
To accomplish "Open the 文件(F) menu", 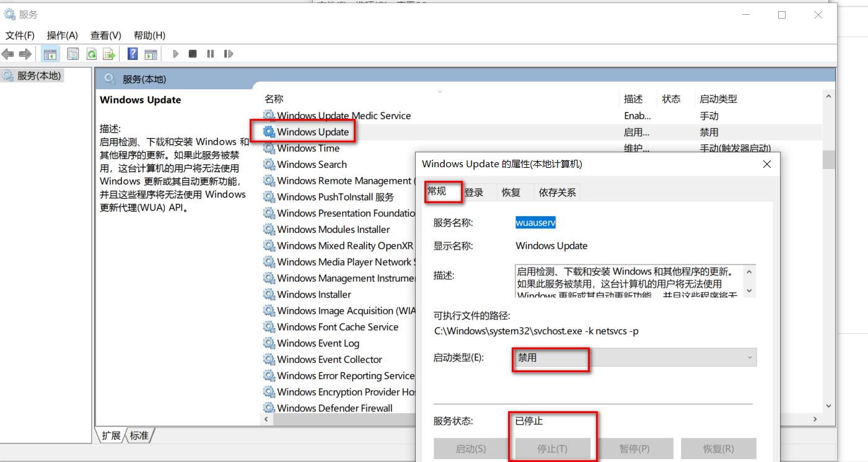I will point(20,35).
